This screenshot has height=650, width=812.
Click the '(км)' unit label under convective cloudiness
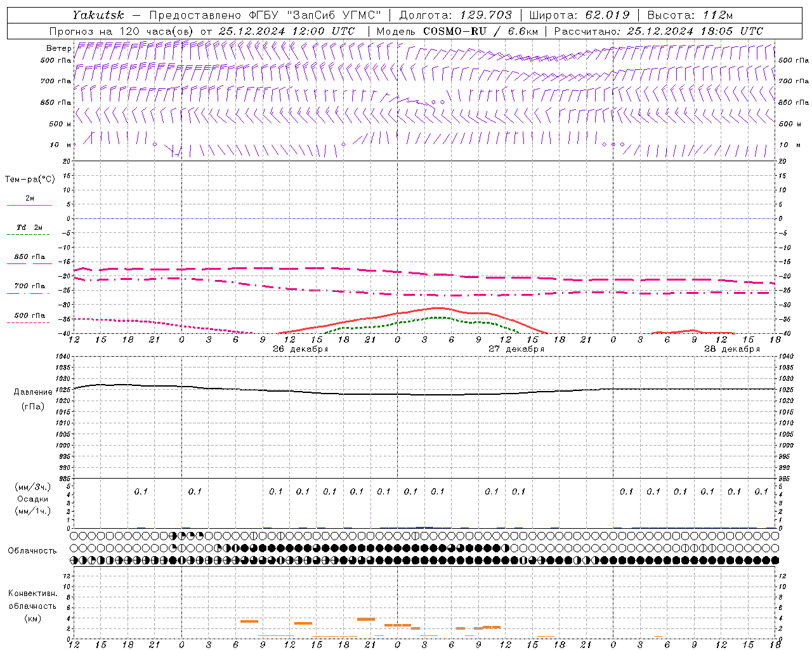[32, 618]
